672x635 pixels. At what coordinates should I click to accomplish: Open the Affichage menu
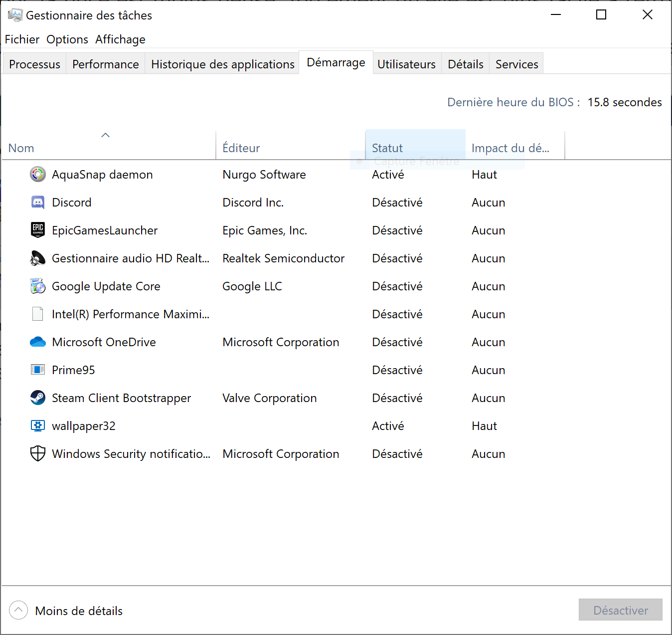pos(121,39)
